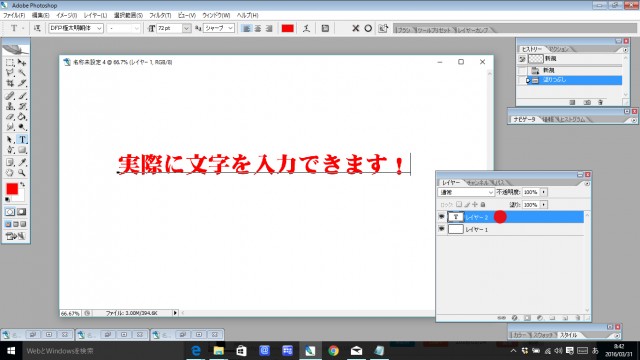
Task: Open the イメージ menu
Action: click(67, 15)
